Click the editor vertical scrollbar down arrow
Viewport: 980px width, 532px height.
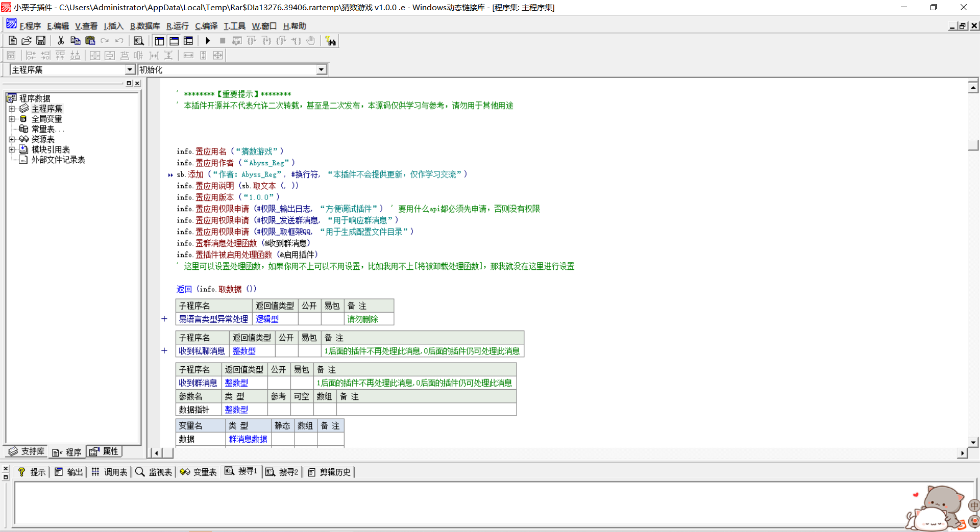tap(973, 442)
